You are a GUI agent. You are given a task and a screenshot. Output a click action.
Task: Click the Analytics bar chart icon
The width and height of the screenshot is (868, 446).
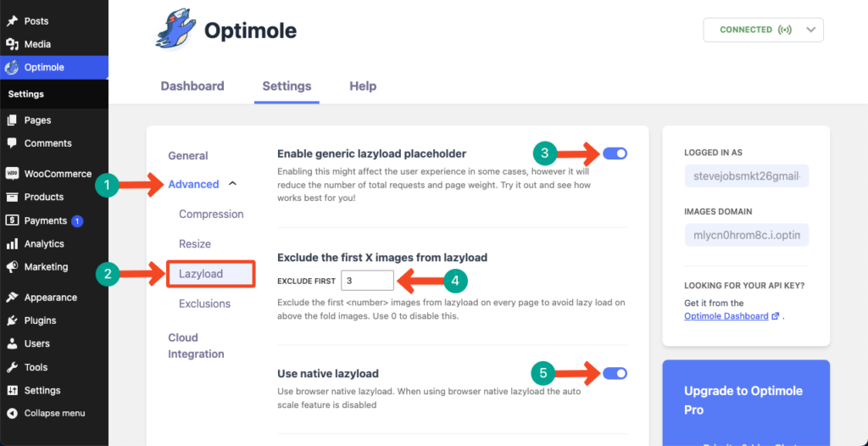(x=12, y=243)
